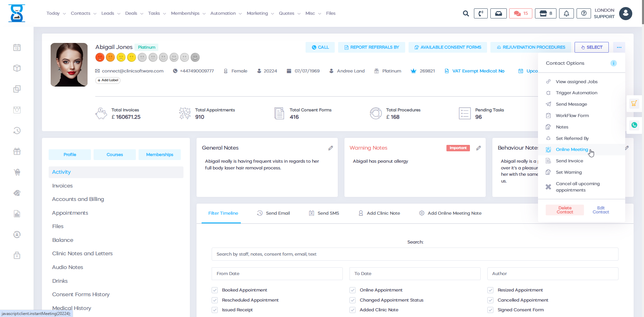Disable the Online Appointment filter
This screenshot has width=644, height=317.
click(353, 290)
